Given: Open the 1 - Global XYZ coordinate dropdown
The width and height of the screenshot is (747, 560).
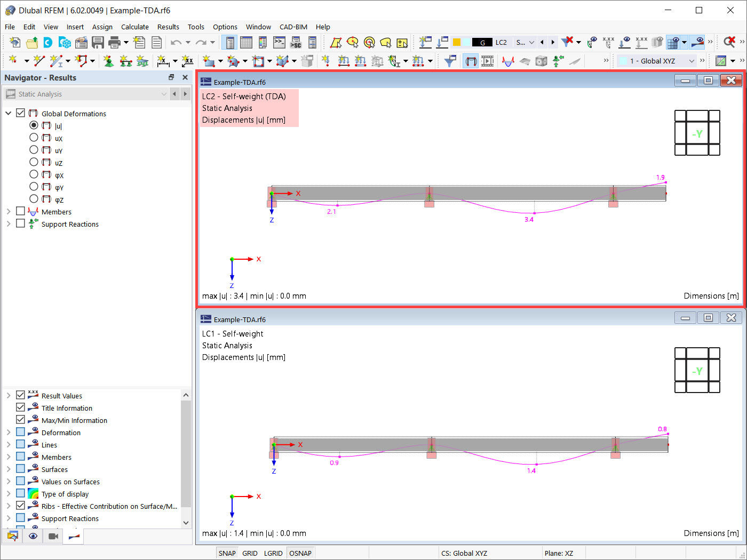Looking at the screenshot, I should (x=657, y=61).
